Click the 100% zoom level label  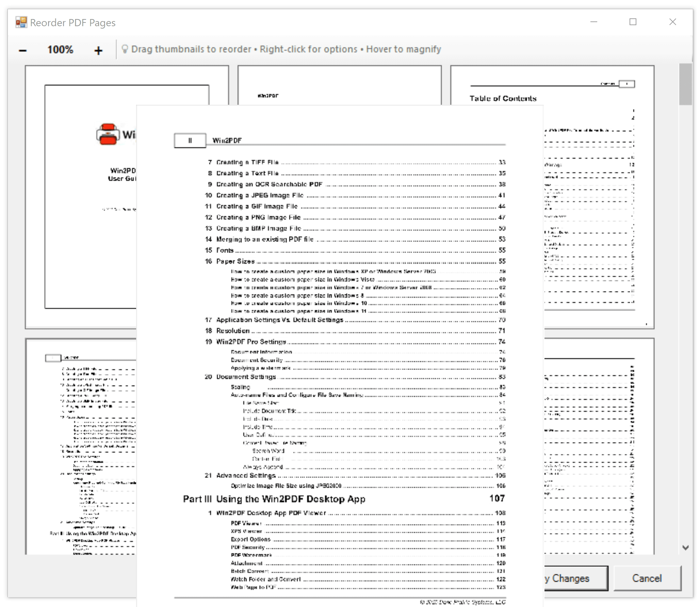(60, 50)
